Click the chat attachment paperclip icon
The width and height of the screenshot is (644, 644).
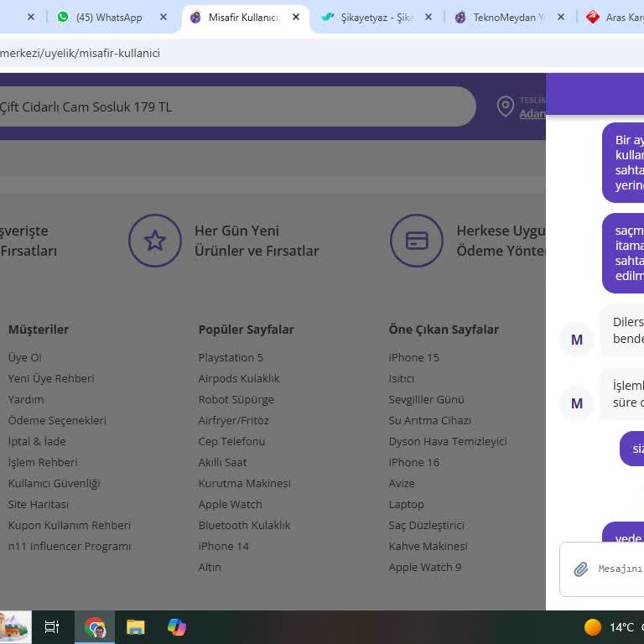click(x=581, y=569)
